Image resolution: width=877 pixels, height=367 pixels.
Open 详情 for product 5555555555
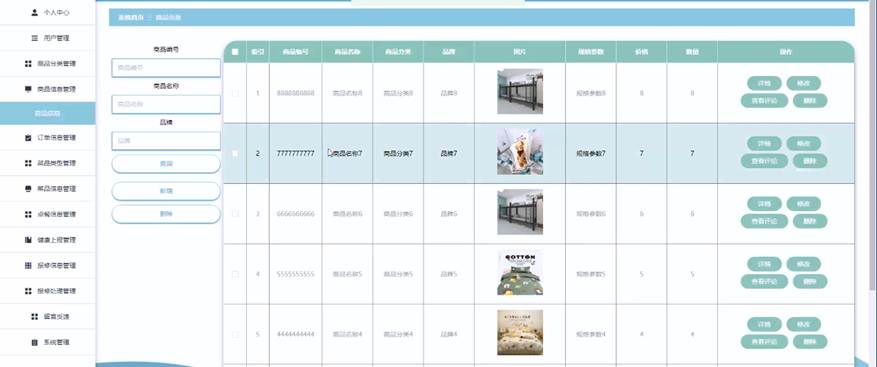pos(764,264)
